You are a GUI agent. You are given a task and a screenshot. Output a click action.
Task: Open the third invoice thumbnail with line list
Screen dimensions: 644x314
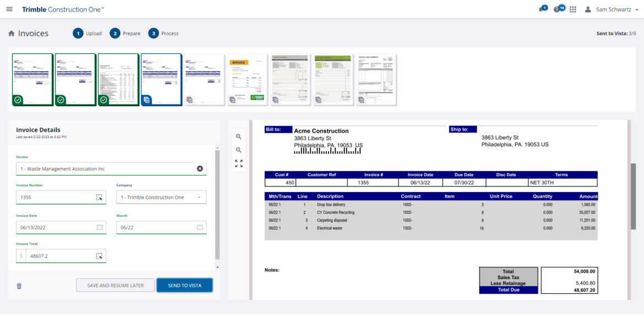(x=118, y=80)
